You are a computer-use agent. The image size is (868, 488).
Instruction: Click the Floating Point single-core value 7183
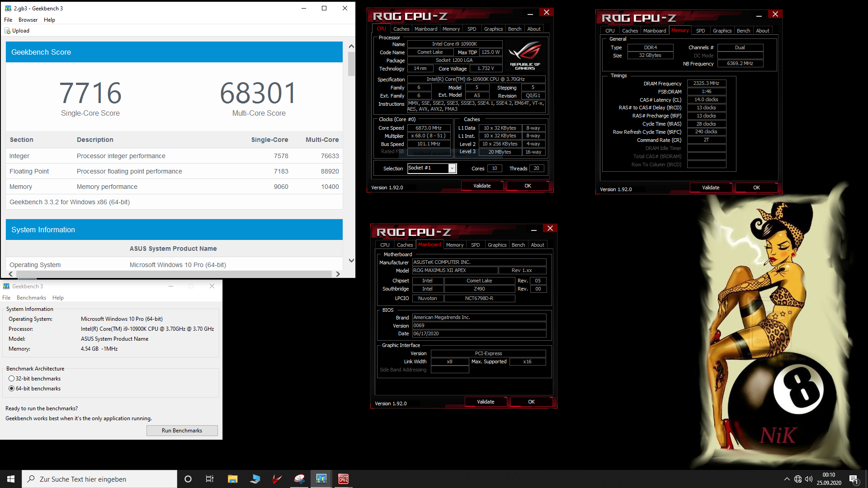click(281, 171)
